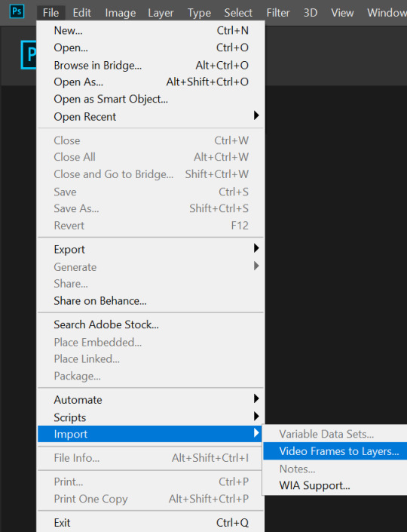Select Search Adobe Stock...
This screenshot has height=532, width=407.
coord(151,324)
